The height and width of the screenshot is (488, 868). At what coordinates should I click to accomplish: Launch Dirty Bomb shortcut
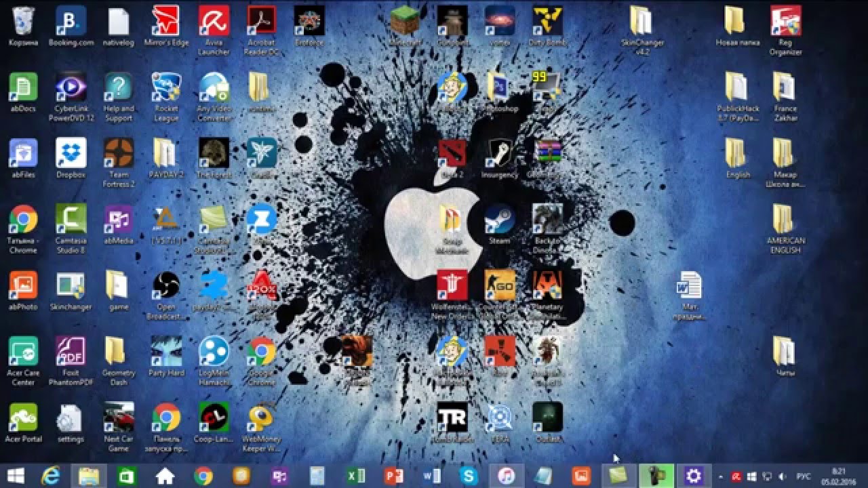tap(547, 21)
